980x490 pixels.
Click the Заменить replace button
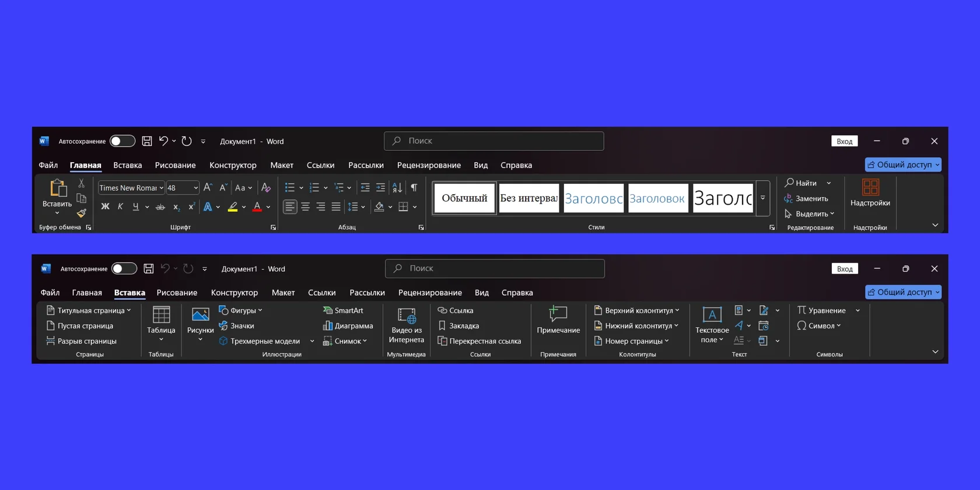coord(806,198)
